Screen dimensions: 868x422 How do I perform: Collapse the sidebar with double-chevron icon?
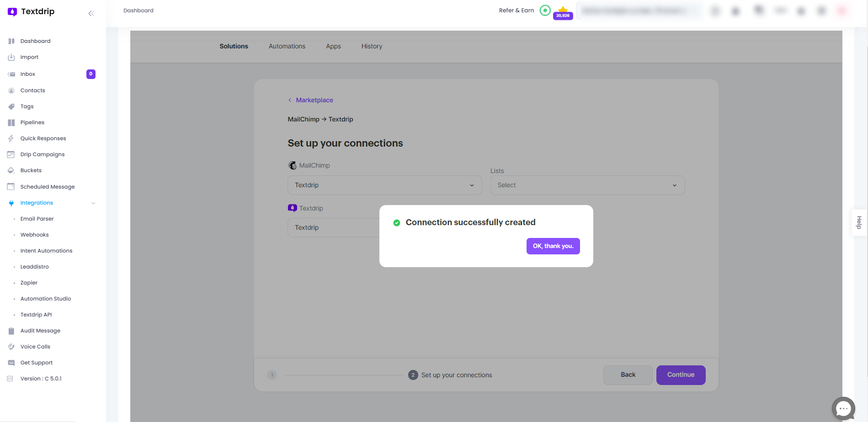click(91, 13)
